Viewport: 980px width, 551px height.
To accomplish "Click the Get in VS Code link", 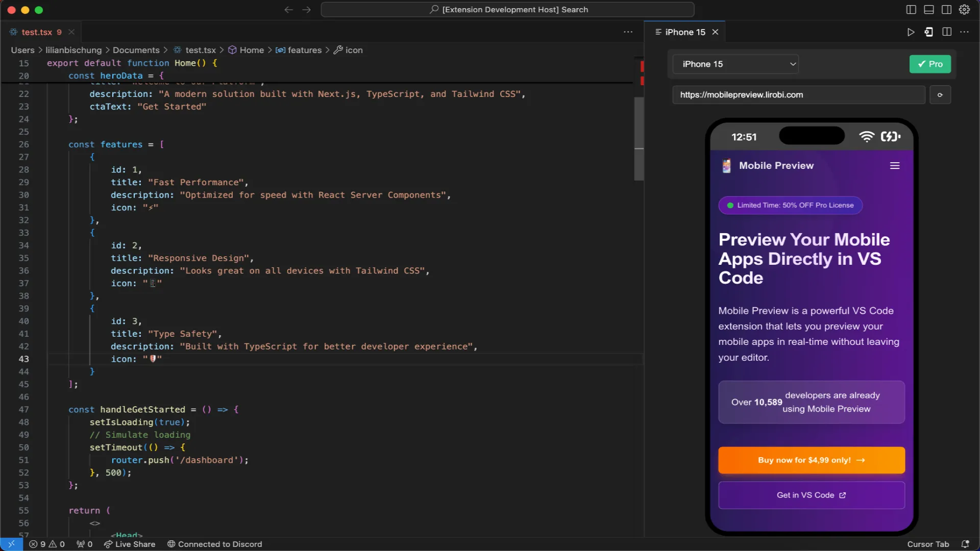I will click(x=811, y=495).
